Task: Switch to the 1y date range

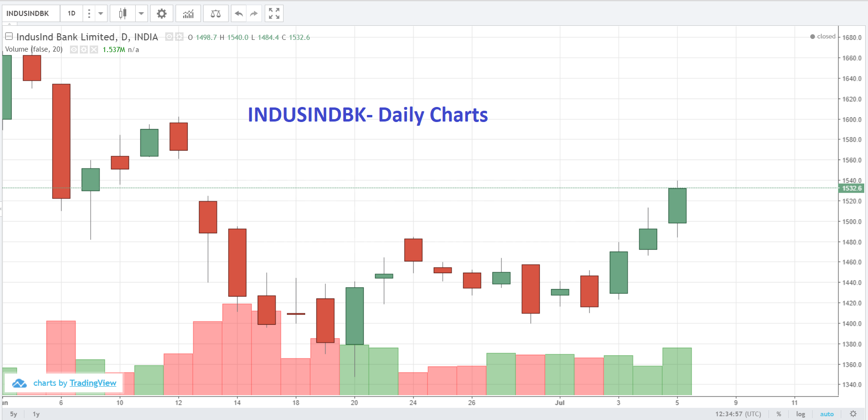Action: point(36,414)
